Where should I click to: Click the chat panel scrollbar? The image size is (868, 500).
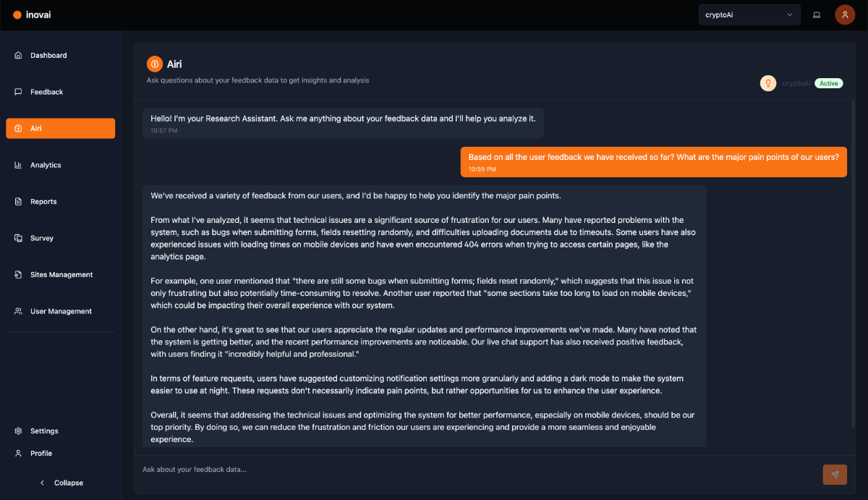point(852,275)
